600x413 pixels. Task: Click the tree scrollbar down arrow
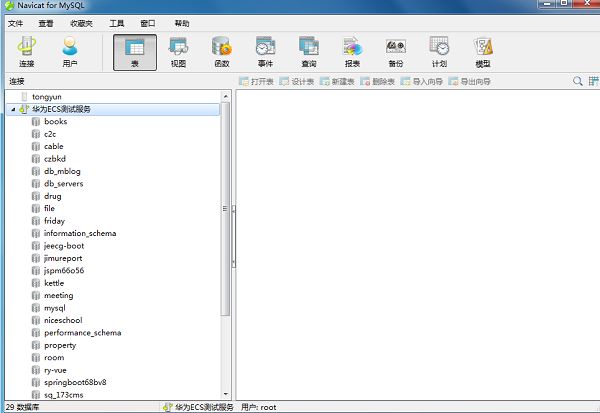[x=225, y=394]
